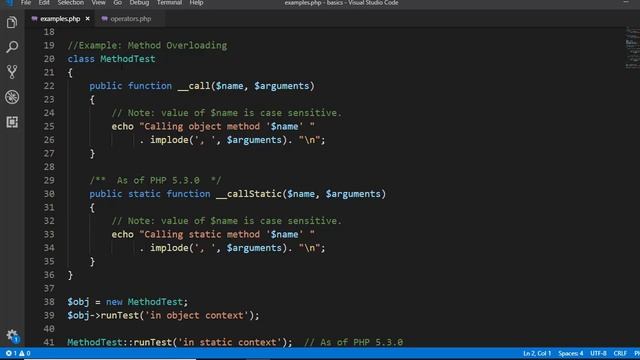640x360 pixels.
Task: Click the PHP file icon on operators.php tab
Action: point(104,19)
